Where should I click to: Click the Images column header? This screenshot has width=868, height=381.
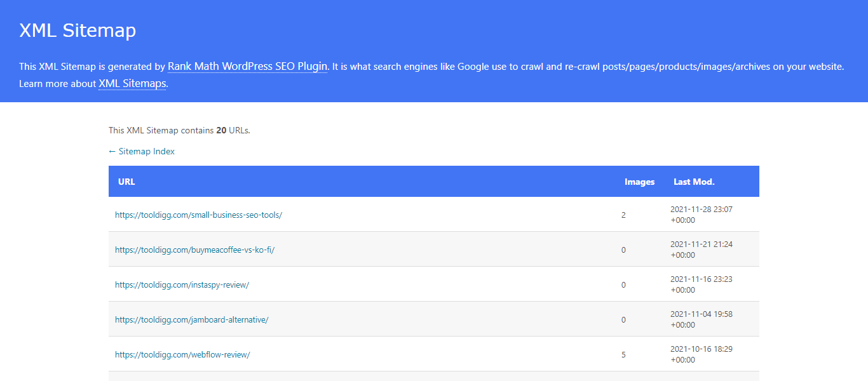point(639,182)
